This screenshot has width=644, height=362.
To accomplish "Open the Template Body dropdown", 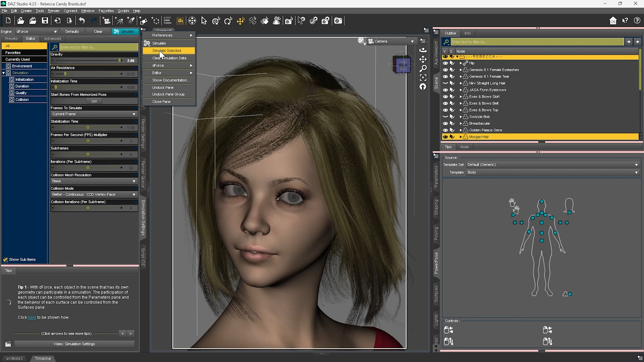I will (552, 172).
